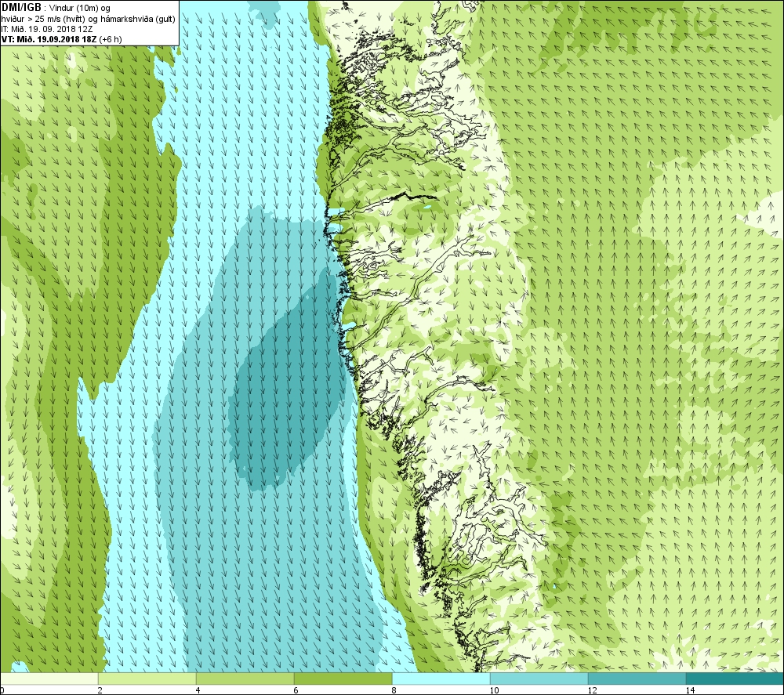
Task: Click the pale cyan 8–10 m/s legend swatch
Action: [x=441, y=679]
